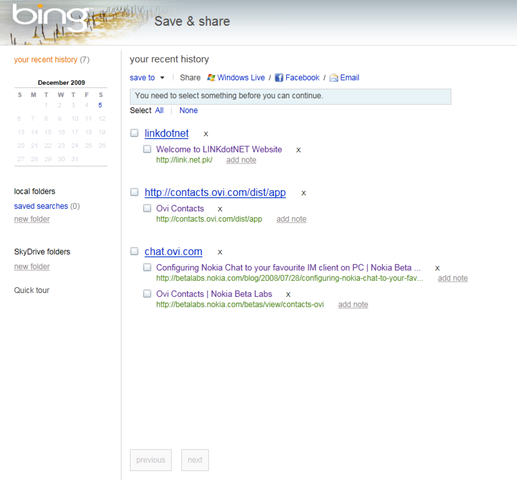The image size is (517, 480).
Task: Delete Welcome to LINKdotNET Website entry
Action: point(298,150)
